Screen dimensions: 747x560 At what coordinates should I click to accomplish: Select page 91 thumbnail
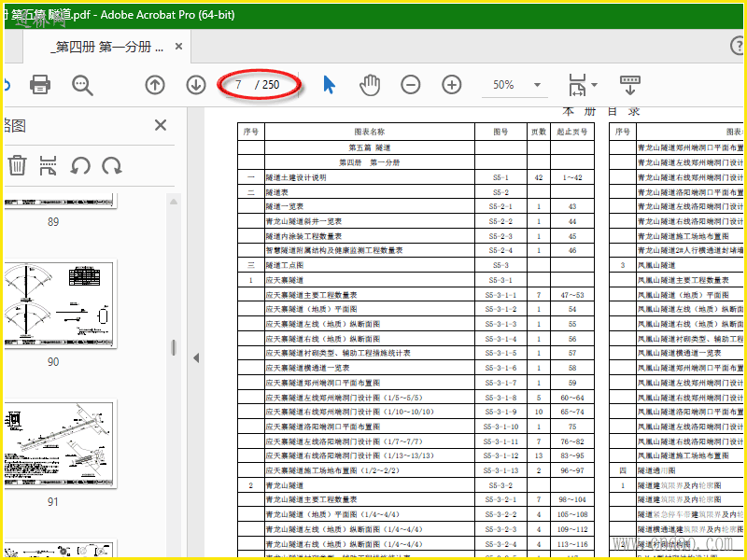pos(60,443)
